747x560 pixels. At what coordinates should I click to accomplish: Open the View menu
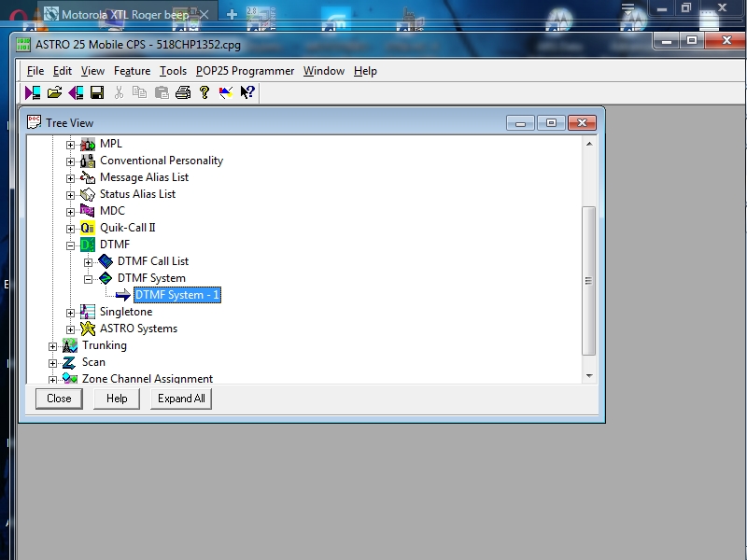pos(92,71)
